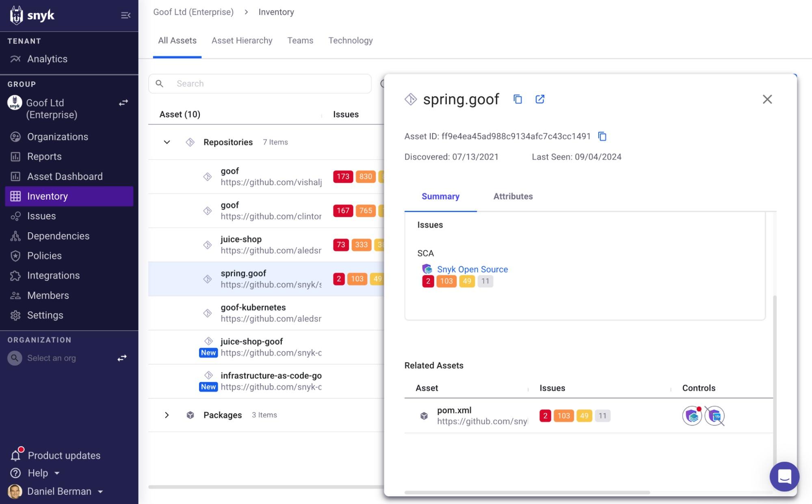Click critical badge 2 under Snyk Open Source
812x504 pixels.
[428, 281]
